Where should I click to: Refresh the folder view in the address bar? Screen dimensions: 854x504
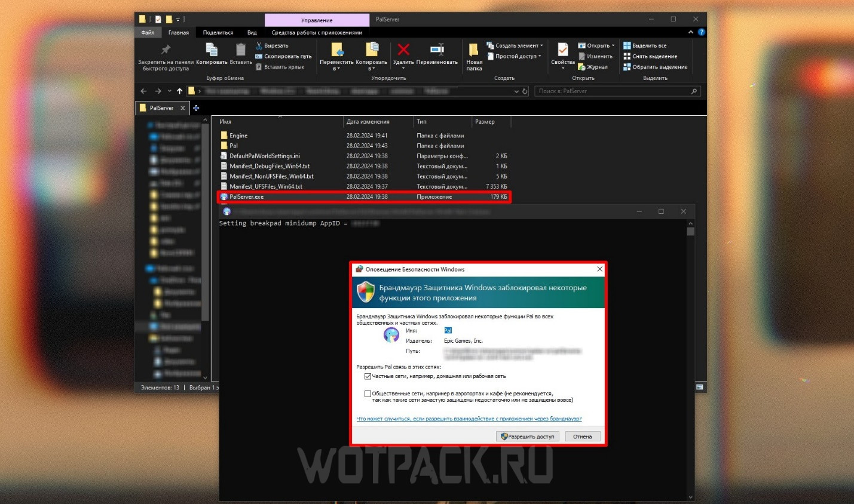[525, 91]
